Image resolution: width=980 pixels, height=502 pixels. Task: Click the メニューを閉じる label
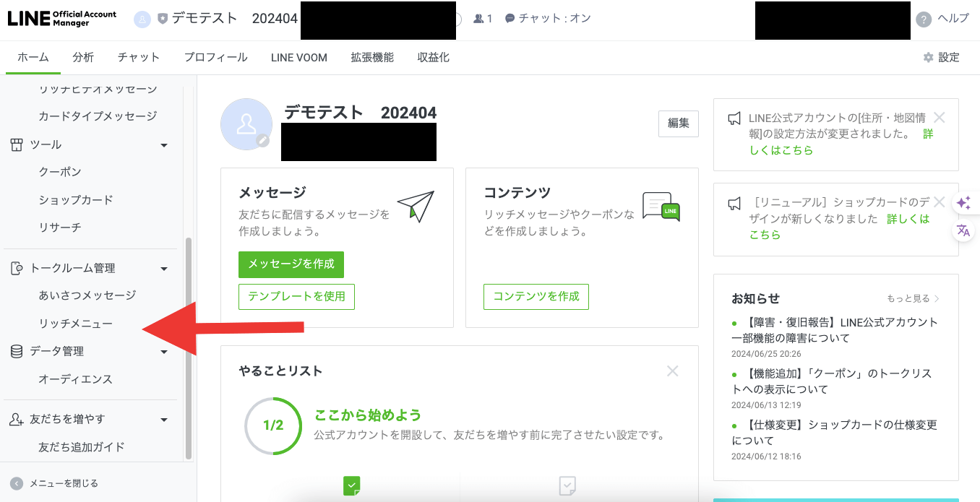point(64,483)
